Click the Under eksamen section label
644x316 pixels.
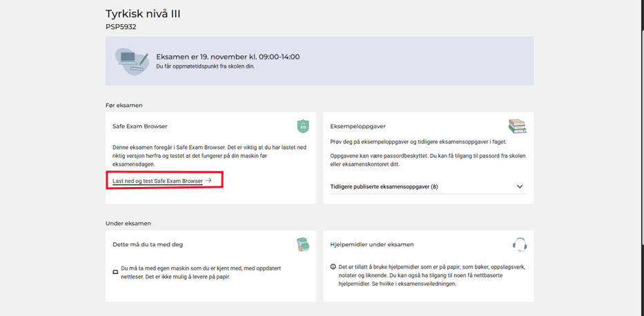128,224
